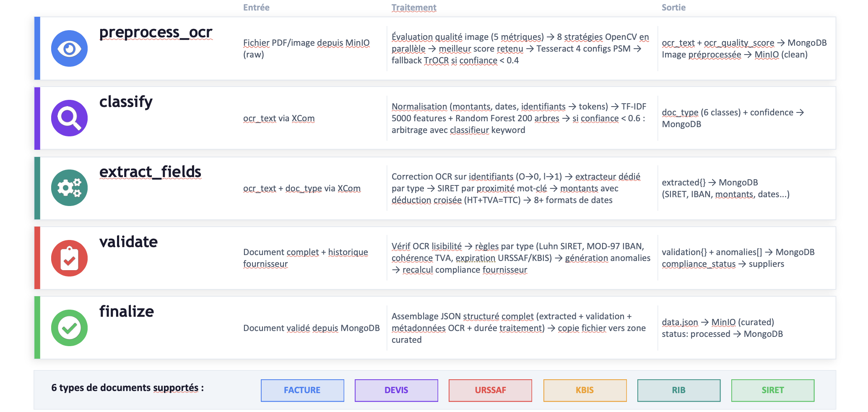Click the green checkmark finalize icon
The width and height of the screenshot is (868, 412).
point(69,328)
